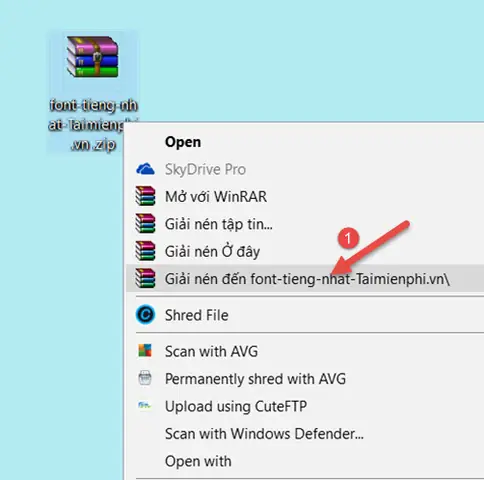Click the SkyDrive Pro cloud icon
The height and width of the screenshot is (480, 484).
click(x=145, y=169)
